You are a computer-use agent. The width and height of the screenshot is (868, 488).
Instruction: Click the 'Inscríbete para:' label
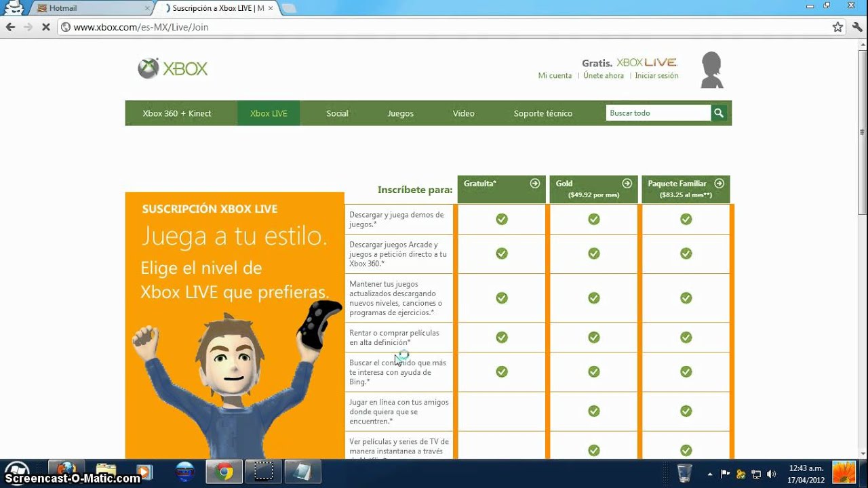(x=415, y=190)
